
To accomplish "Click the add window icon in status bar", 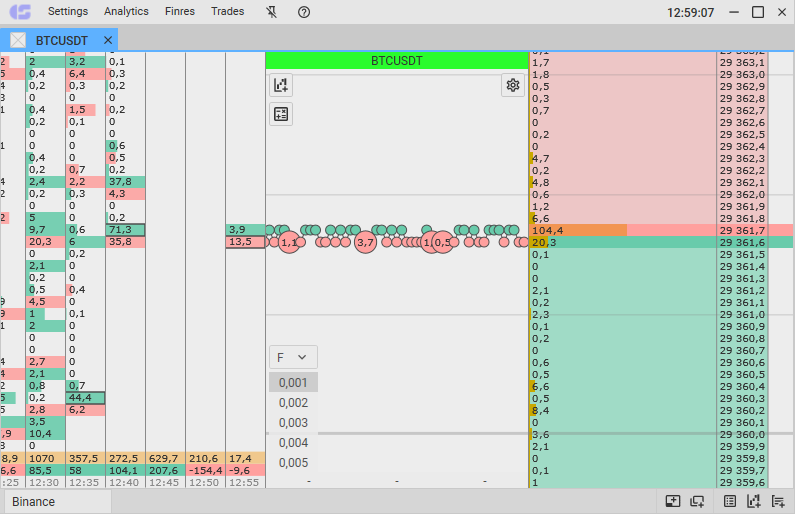I will tap(697, 501).
